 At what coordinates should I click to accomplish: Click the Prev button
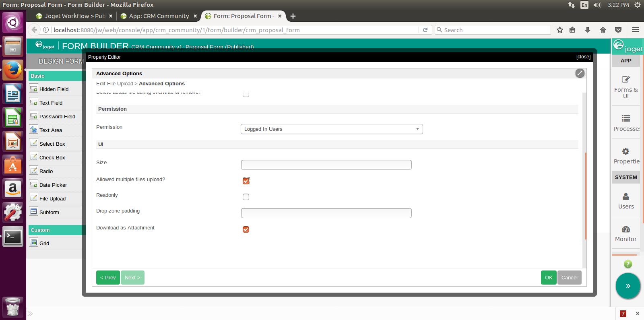click(108, 277)
